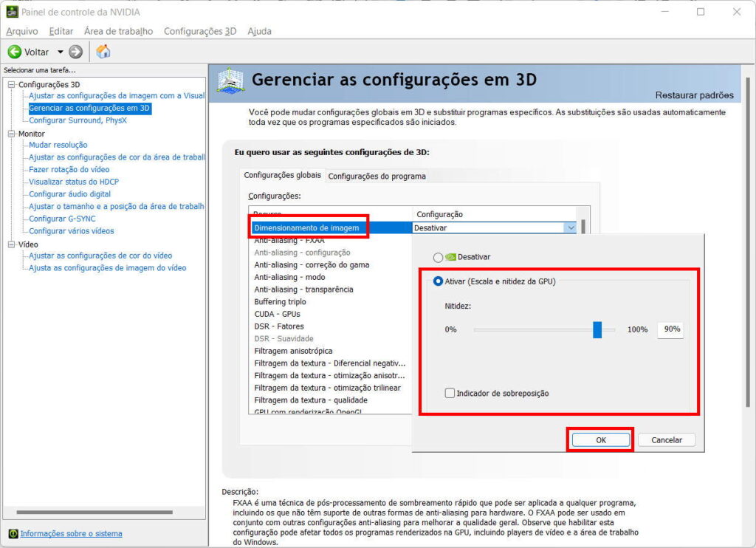Click the forward navigation arrow icon
Image resolution: width=756 pixels, height=548 pixels.
coord(75,52)
